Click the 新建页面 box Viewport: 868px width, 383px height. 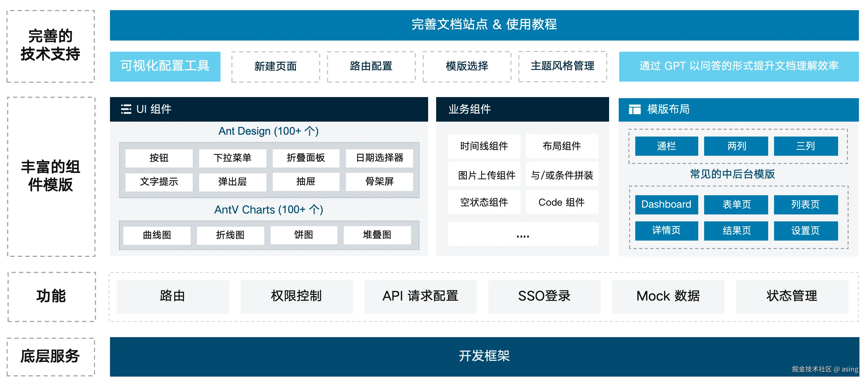275,66
